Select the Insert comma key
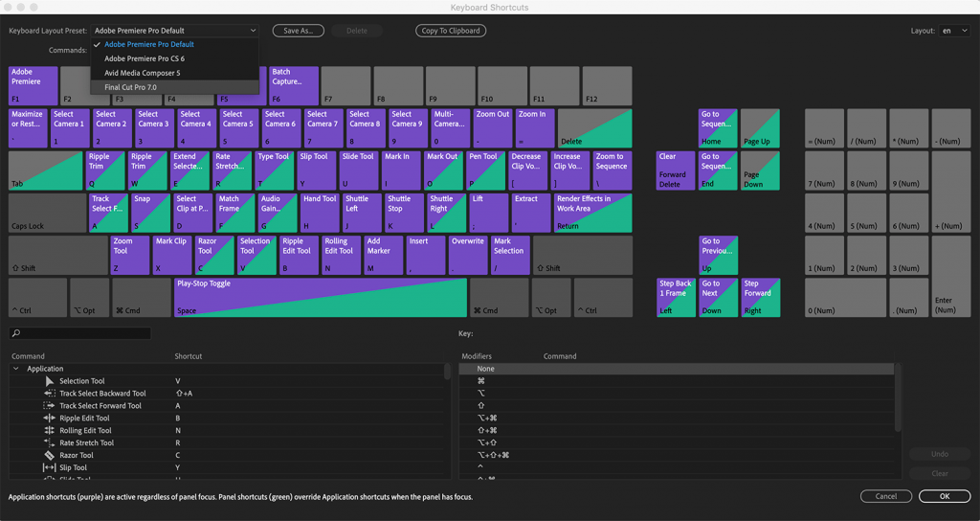980x521 pixels. pyautogui.click(x=426, y=255)
